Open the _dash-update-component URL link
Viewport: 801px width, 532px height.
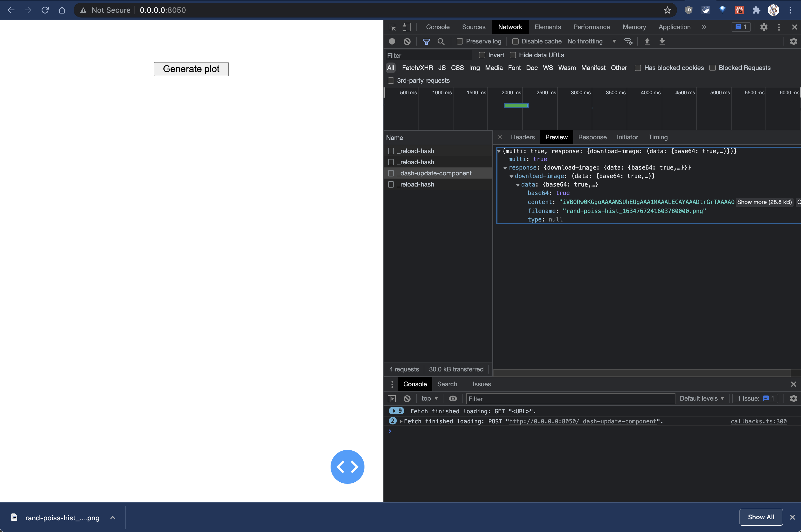583,422
